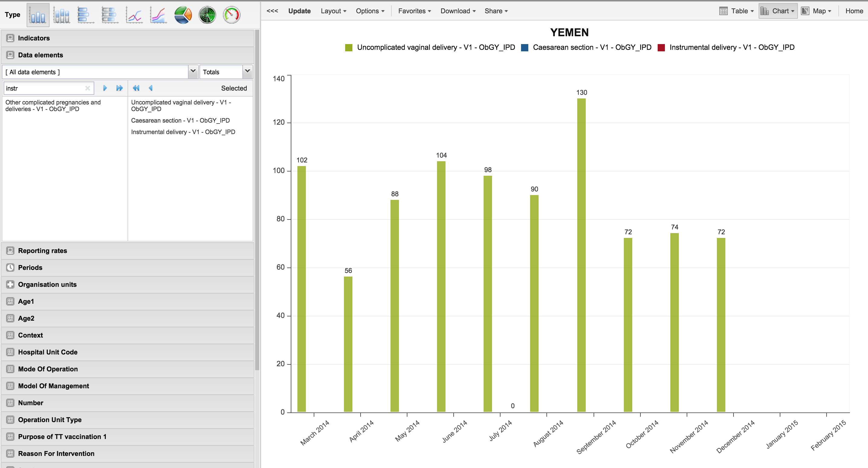Screen dimensions: 868x468
Task: Open the Totals dropdown
Action: [x=247, y=71]
